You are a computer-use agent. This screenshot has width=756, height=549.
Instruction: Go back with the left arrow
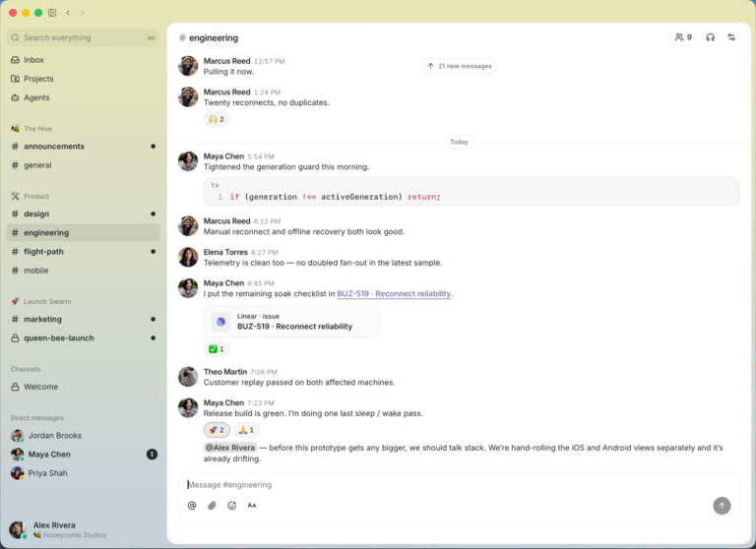[x=68, y=13]
